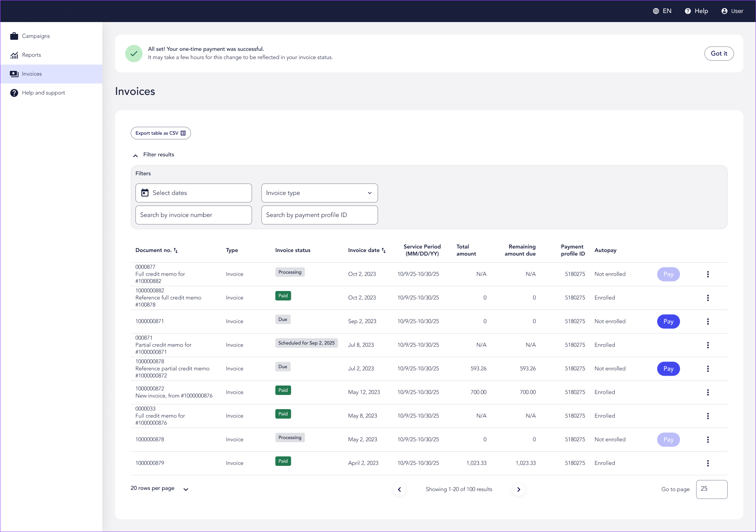The height and width of the screenshot is (532, 756).
Task: Open three-dot menu for invoice 1000000879
Action: [x=708, y=463]
